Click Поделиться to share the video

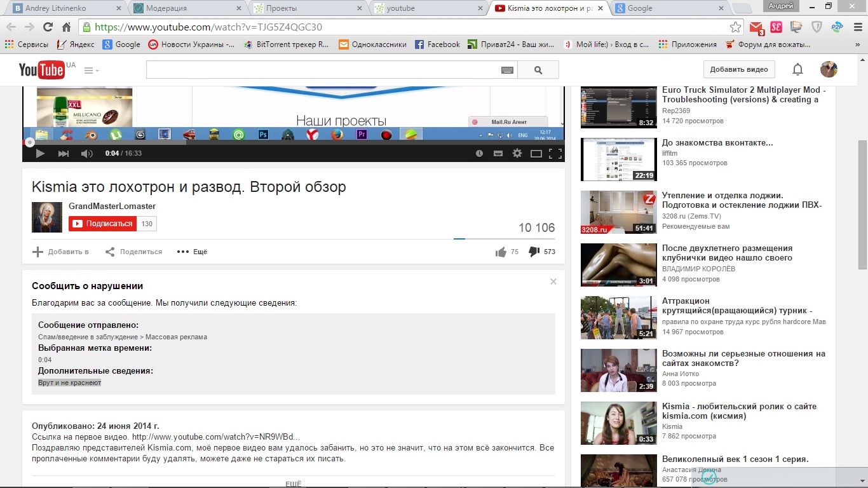[x=133, y=252]
